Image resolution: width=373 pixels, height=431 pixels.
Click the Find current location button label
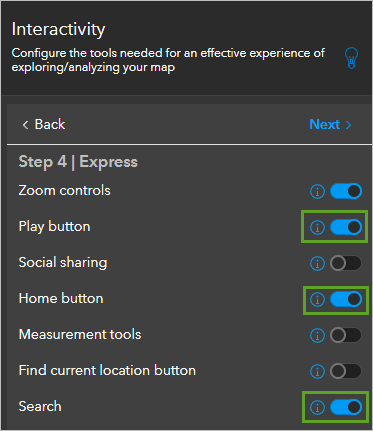107,370
